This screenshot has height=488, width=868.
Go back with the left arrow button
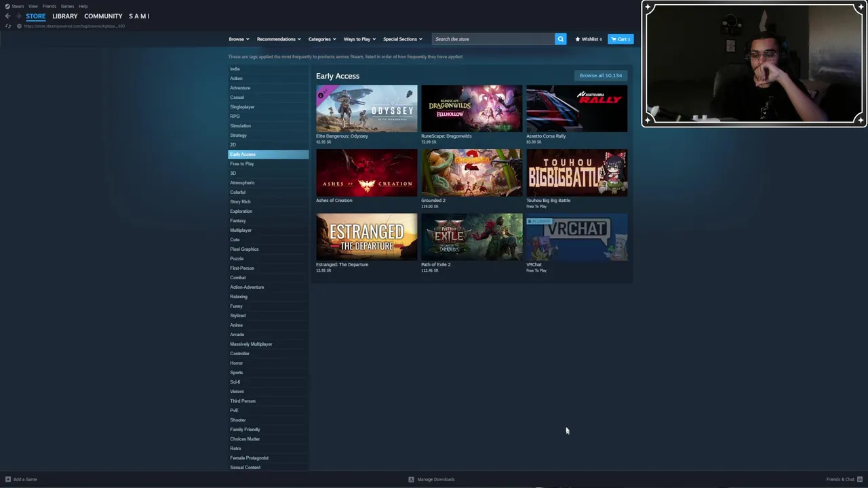tap(7, 16)
